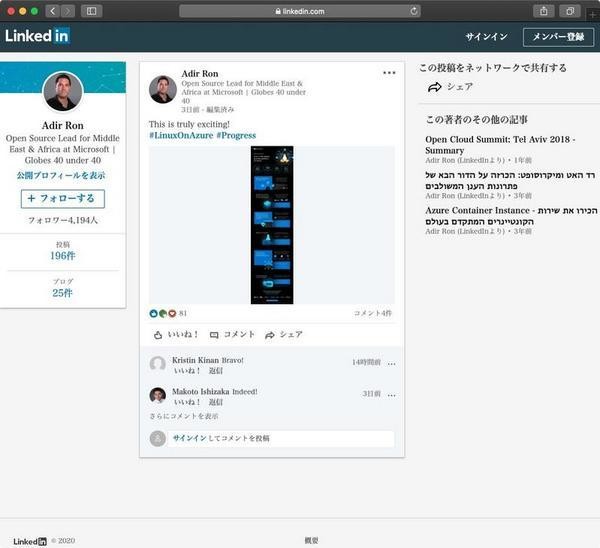Open Hebrew Red Hat Microsoft article link
This screenshot has width=600, height=548.
[510, 180]
